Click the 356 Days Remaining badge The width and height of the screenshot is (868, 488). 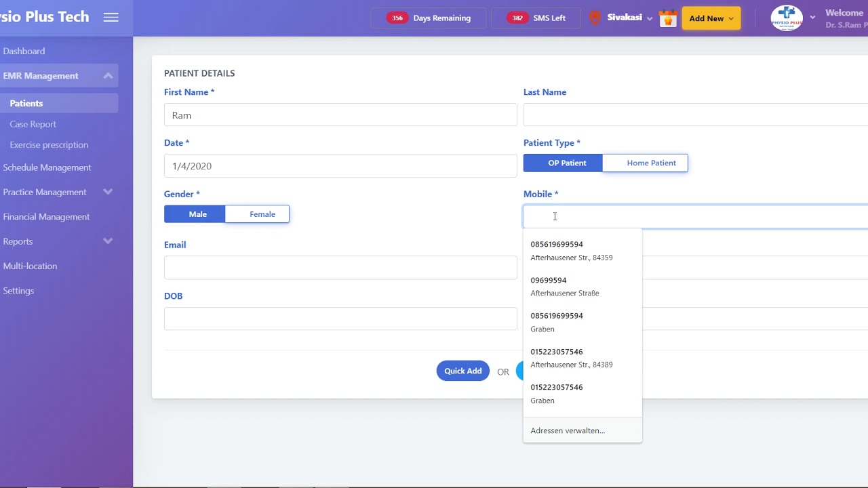pos(429,18)
